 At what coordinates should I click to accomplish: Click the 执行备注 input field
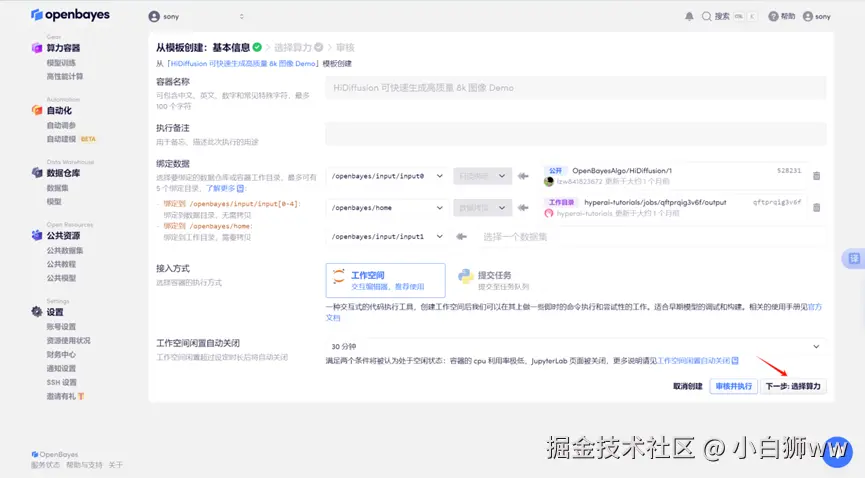pos(576,134)
